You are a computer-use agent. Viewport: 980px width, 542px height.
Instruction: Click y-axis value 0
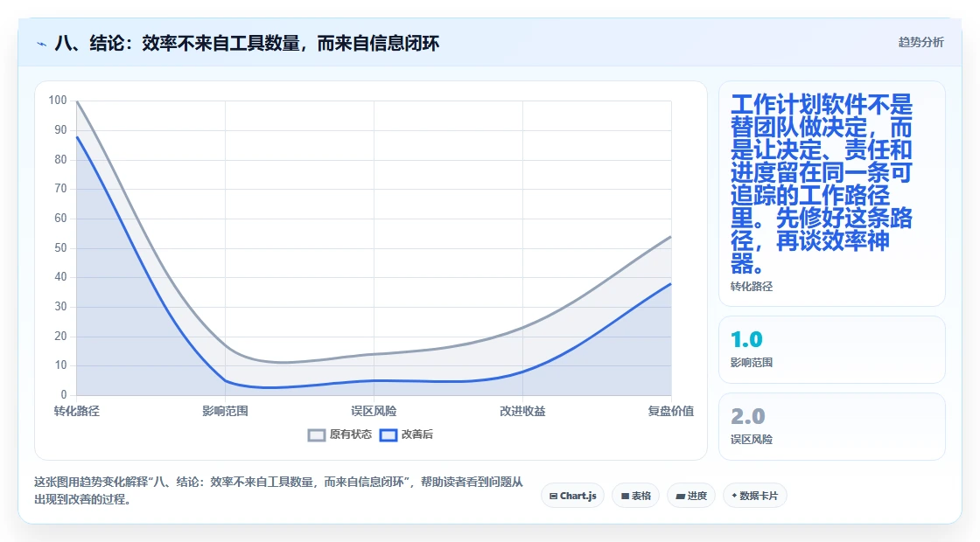(x=64, y=394)
